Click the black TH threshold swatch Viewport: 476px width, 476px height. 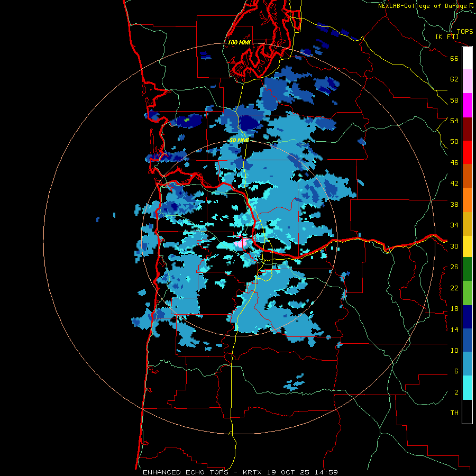point(467,411)
